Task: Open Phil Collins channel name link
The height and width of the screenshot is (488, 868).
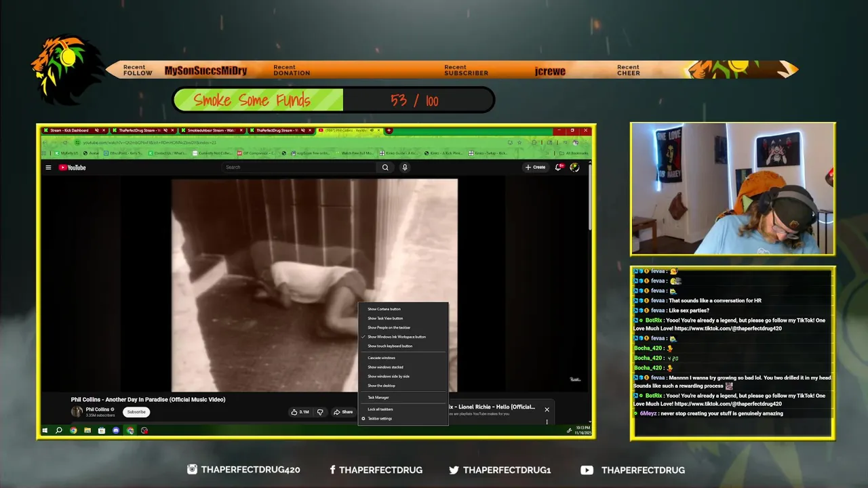Action: point(98,409)
